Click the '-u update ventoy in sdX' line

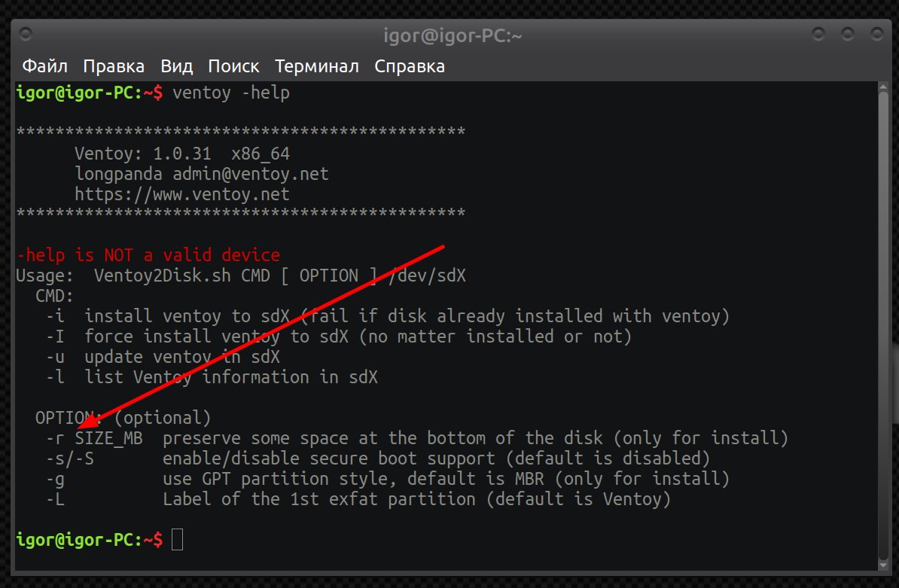coord(163,356)
